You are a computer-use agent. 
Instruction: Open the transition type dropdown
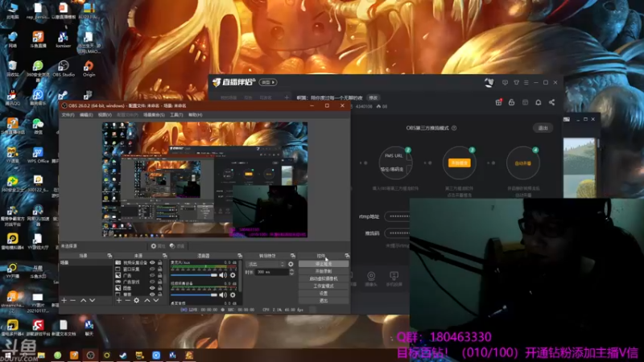click(266, 265)
